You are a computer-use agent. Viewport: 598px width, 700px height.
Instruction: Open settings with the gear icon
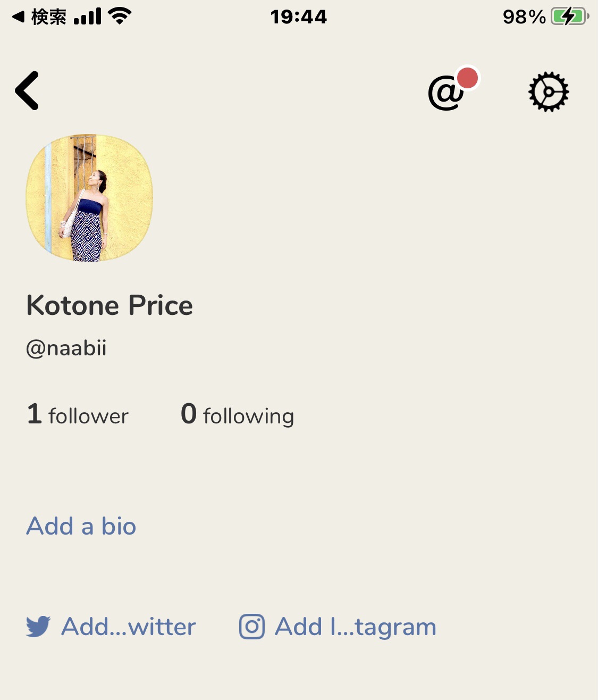pyautogui.click(x=549, y=91)
